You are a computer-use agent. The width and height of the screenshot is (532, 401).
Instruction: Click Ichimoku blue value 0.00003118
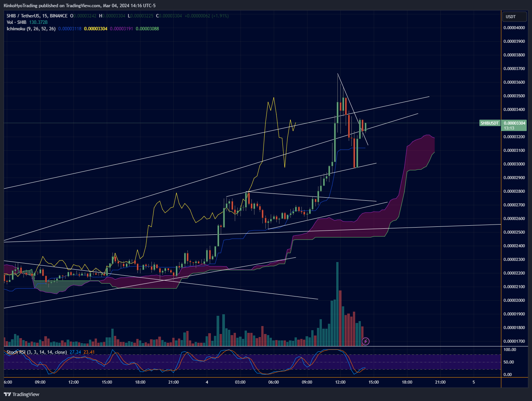point(70,29)
